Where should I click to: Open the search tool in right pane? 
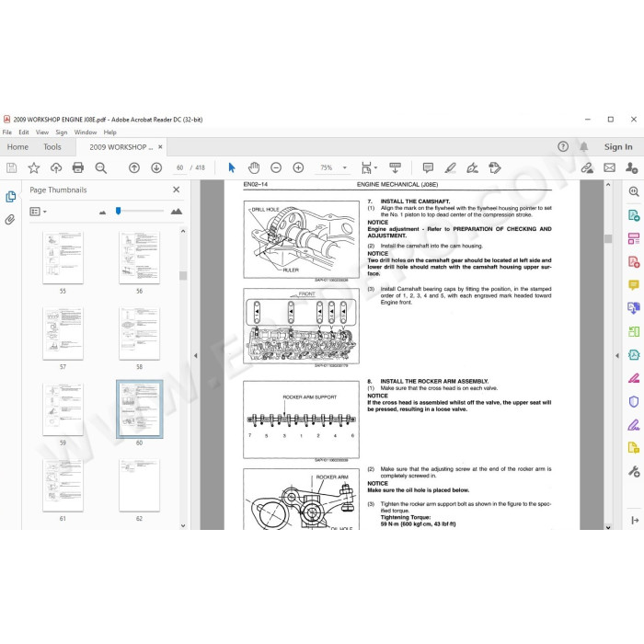(x=634, y=191)
